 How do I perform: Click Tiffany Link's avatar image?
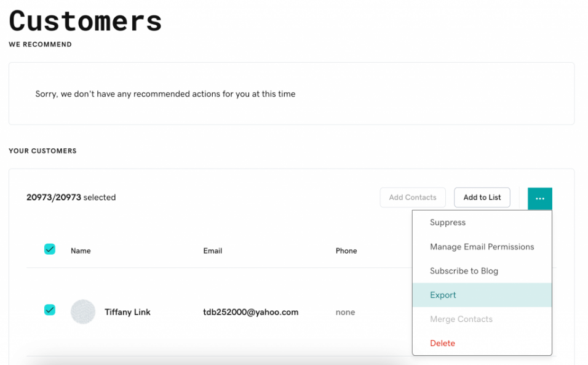(x=83, y=312)
